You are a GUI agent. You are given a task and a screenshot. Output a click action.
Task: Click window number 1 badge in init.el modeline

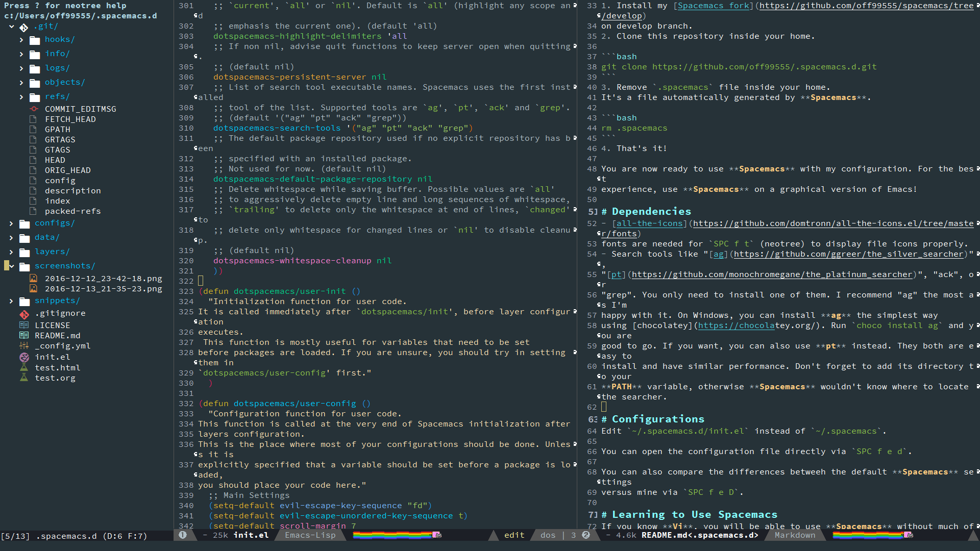(183, 535)
